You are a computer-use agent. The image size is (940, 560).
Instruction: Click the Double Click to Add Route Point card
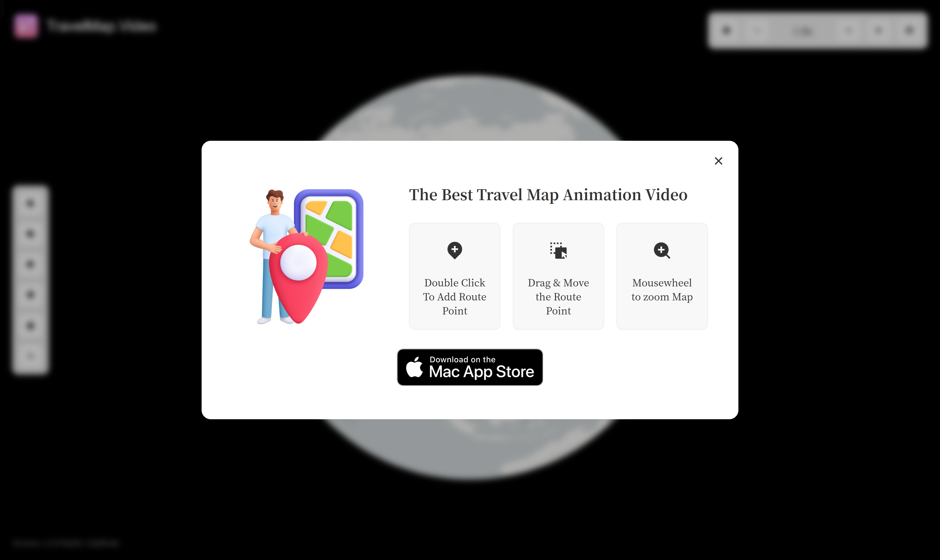pyautogui.click(x=454, y=276)
